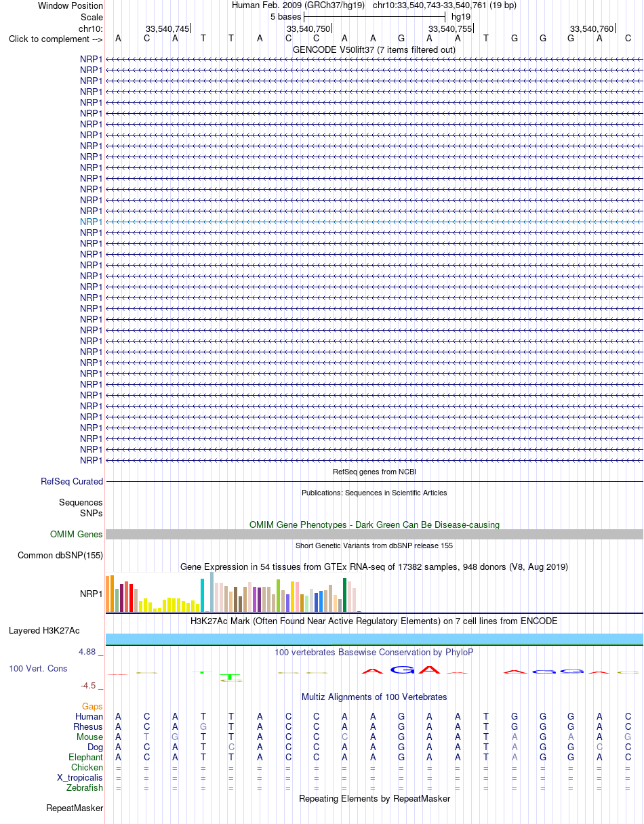644x824 pixels.
Task: Click 'Click to complement -->' label
Action: point(56,39)
